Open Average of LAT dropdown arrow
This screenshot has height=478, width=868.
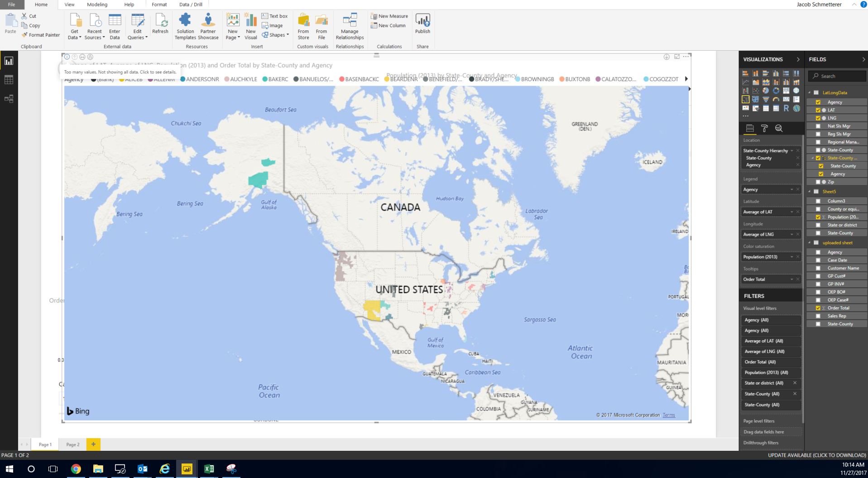[x=791, y=212]
